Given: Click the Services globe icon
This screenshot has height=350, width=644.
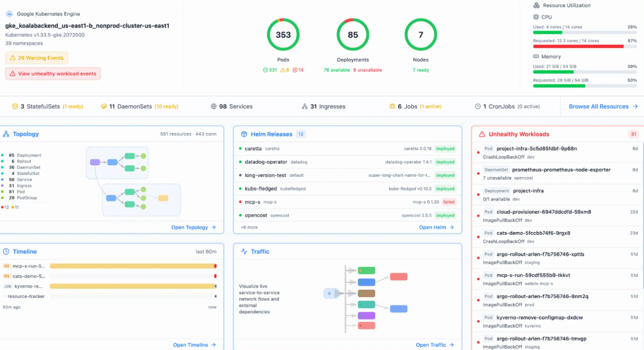Looking at the screenshot, I should point(213,107).
